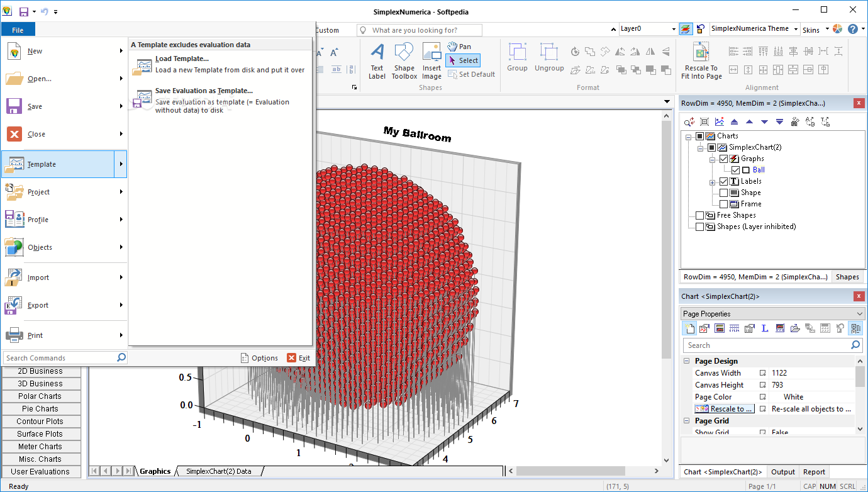868x492 pixels.
Task: Click the Undo arrow in the title bar
Action: [44, 11]
